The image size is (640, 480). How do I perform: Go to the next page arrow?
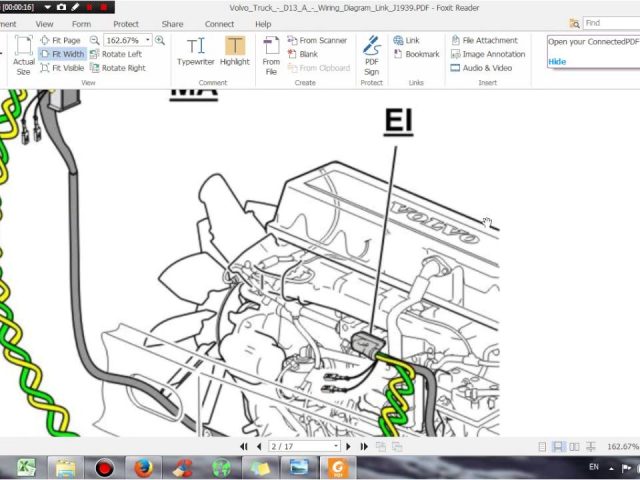coord(349,446)
